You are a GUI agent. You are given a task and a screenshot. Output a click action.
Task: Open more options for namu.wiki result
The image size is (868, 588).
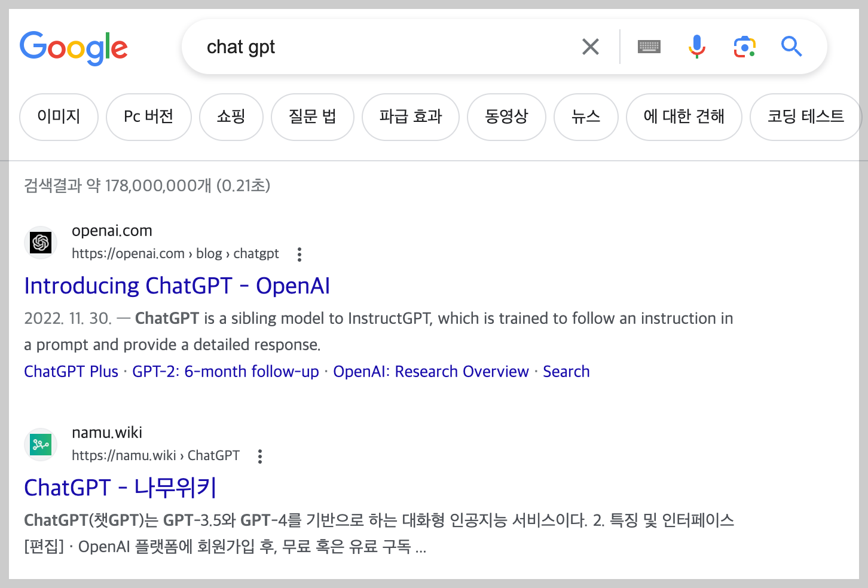[x=260, y=457]
